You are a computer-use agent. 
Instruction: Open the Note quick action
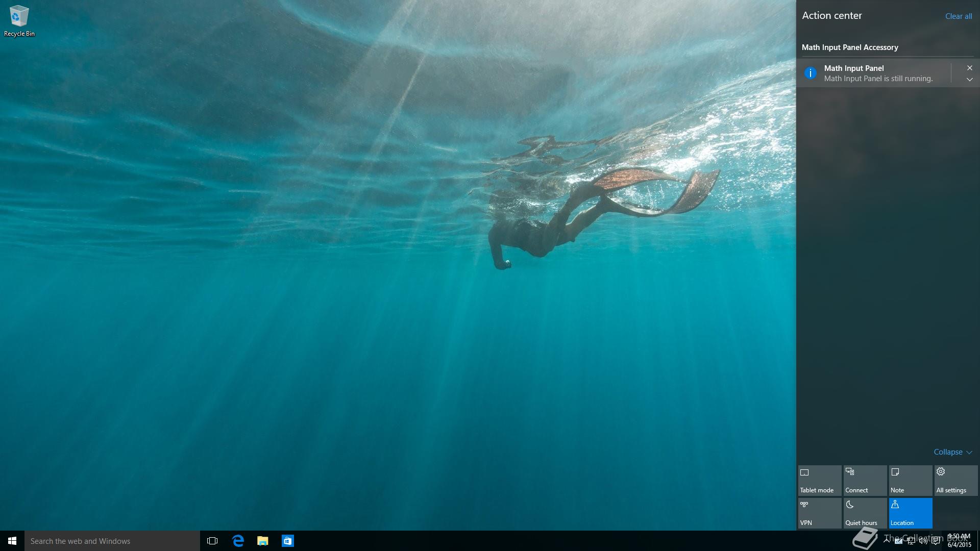click(x=911, y=480)
